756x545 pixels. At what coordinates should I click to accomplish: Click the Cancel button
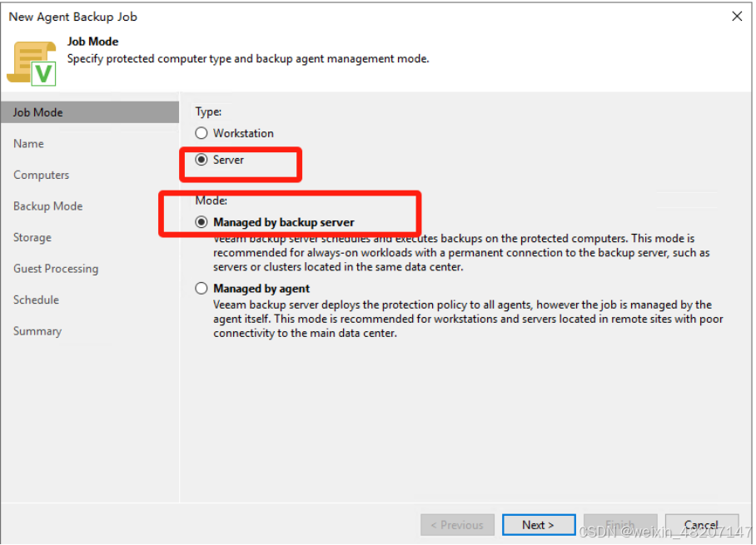(702, 525)
